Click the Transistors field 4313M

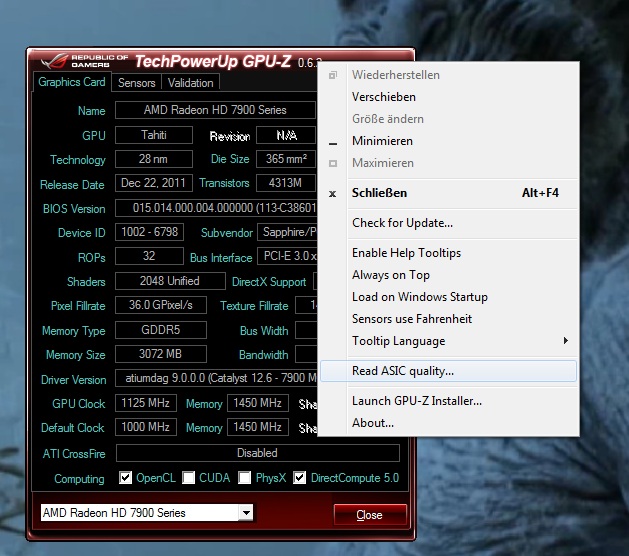pos(286,183)
